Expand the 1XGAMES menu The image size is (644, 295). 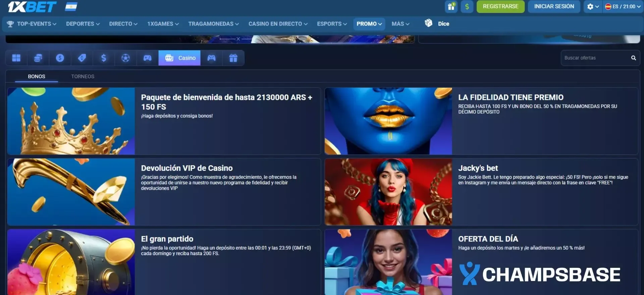[x=163, y=24]
